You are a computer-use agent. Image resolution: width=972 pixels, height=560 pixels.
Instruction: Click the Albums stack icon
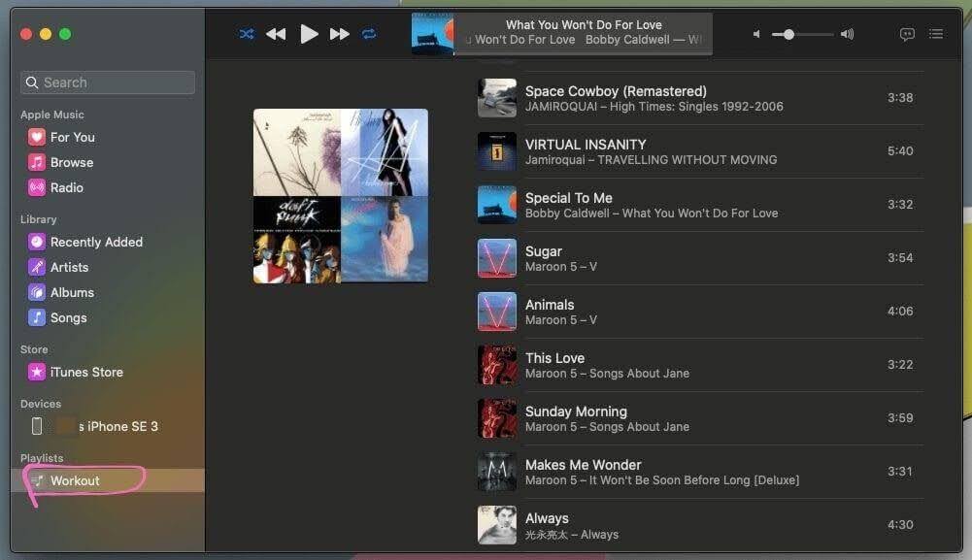pos(37,292)
